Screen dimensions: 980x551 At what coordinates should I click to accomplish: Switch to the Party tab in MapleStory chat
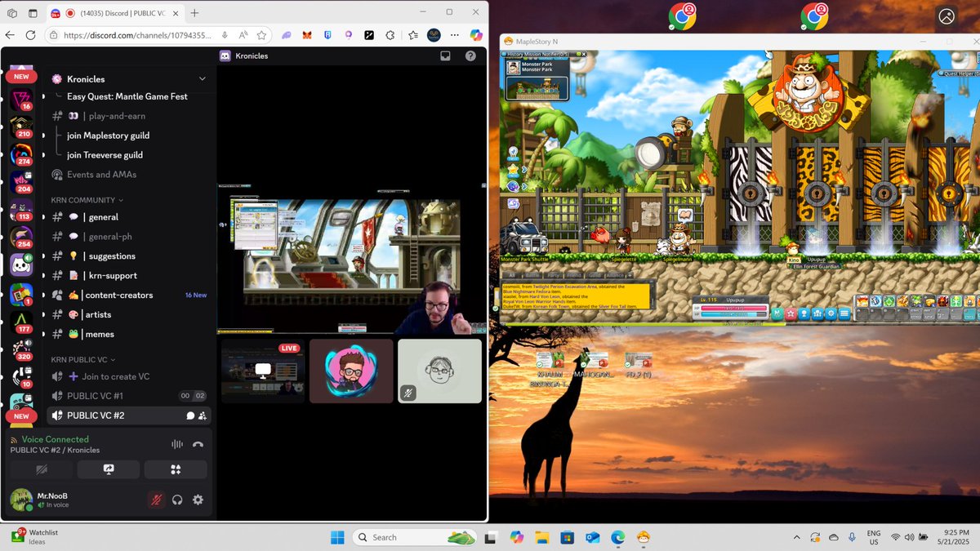(553, 275)
